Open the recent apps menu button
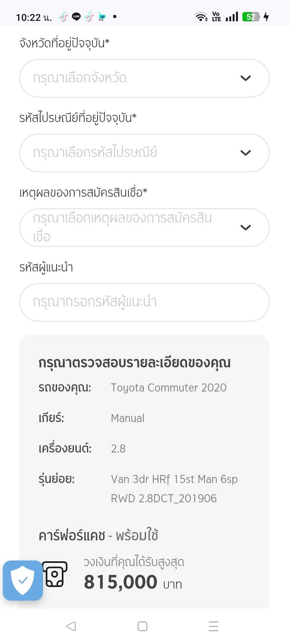Screen dimensions: 289x644 (214, 626)
